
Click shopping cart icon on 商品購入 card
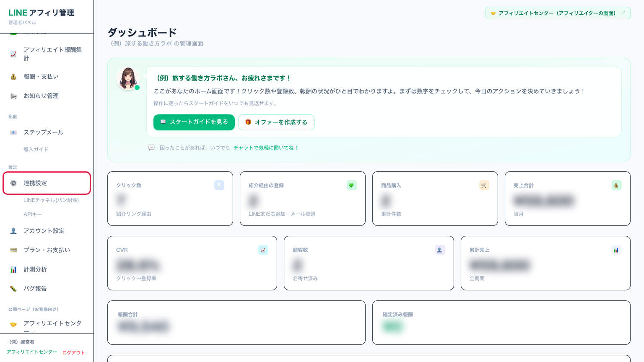[x=484, y=185]
